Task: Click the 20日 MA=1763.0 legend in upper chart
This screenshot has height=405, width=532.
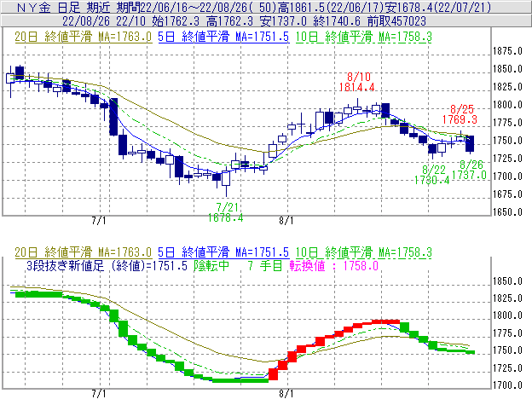Action: pos(84,37)
